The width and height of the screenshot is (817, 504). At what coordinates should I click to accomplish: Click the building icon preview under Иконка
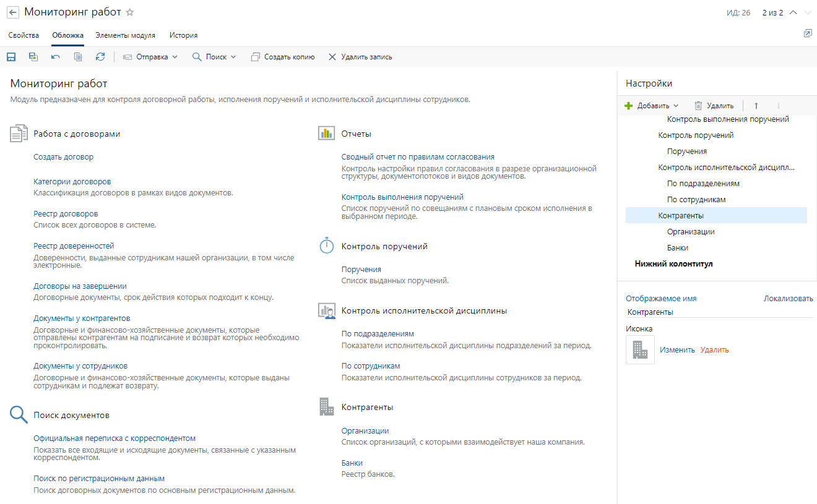[x=640, y=350]
